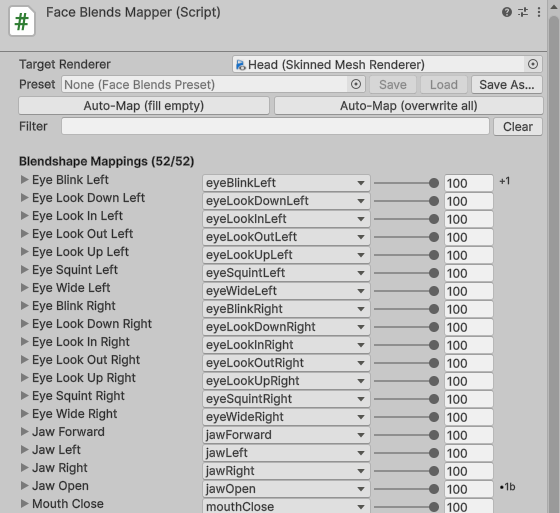Click the Target Renderer label
This screenshot has width=560, height=513.
65,64
